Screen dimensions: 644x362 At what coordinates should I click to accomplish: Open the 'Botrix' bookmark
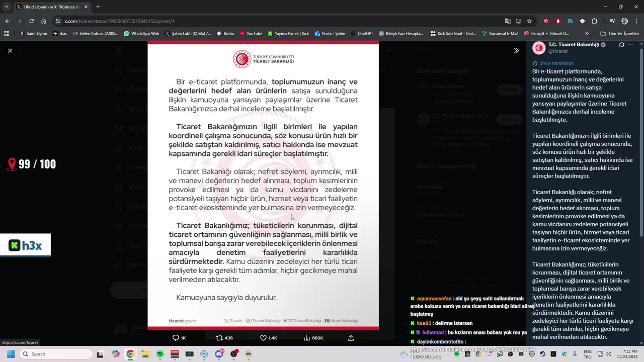click(225, 34)
